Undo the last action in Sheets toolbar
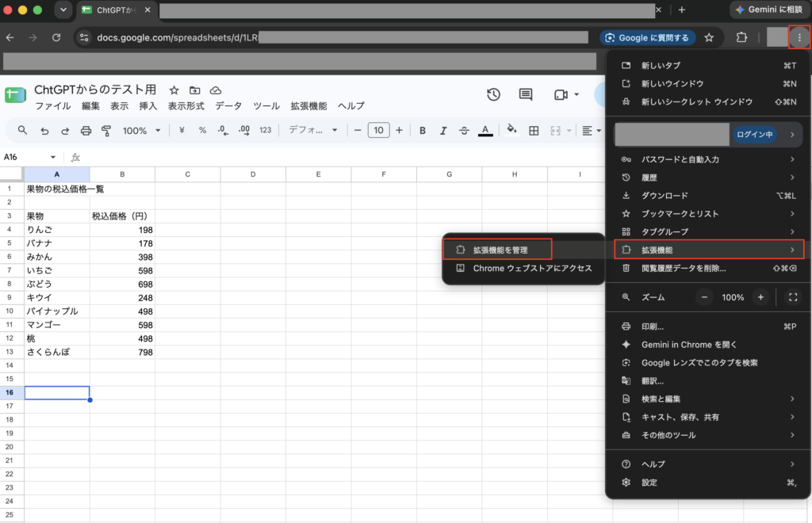The image size is (812, 523). 44,131
